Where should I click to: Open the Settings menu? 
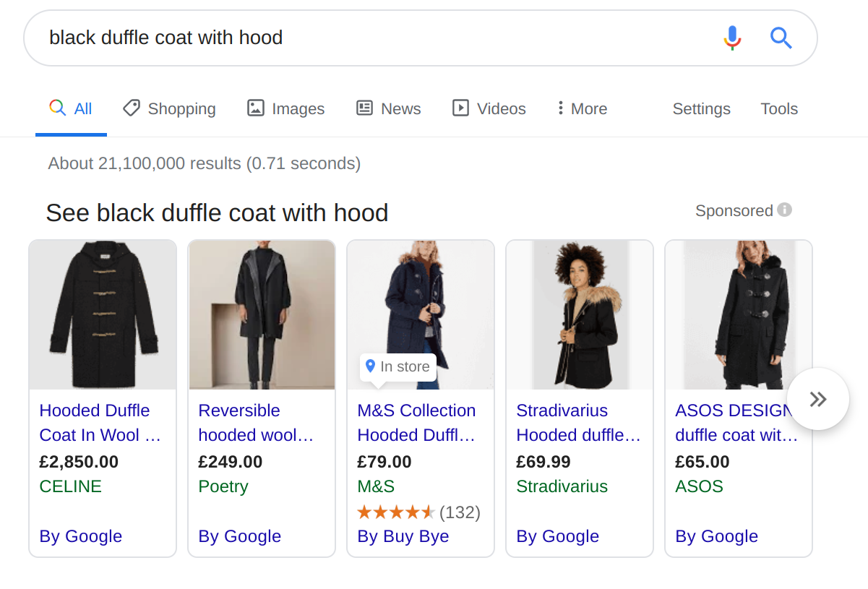tap(701, 108)
